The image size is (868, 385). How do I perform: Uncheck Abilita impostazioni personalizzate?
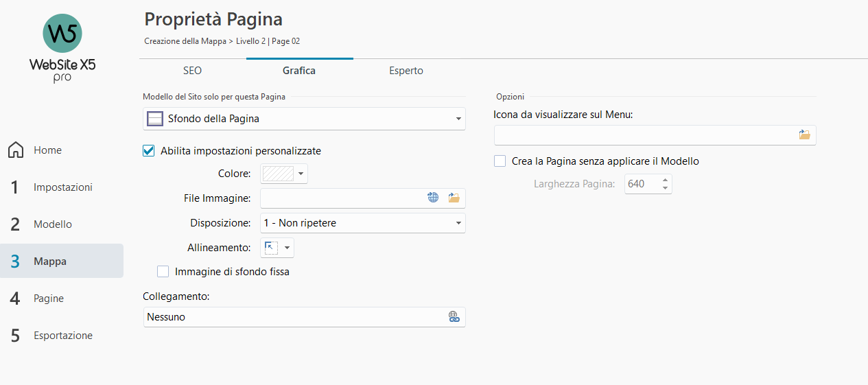[x=149, y=151]
